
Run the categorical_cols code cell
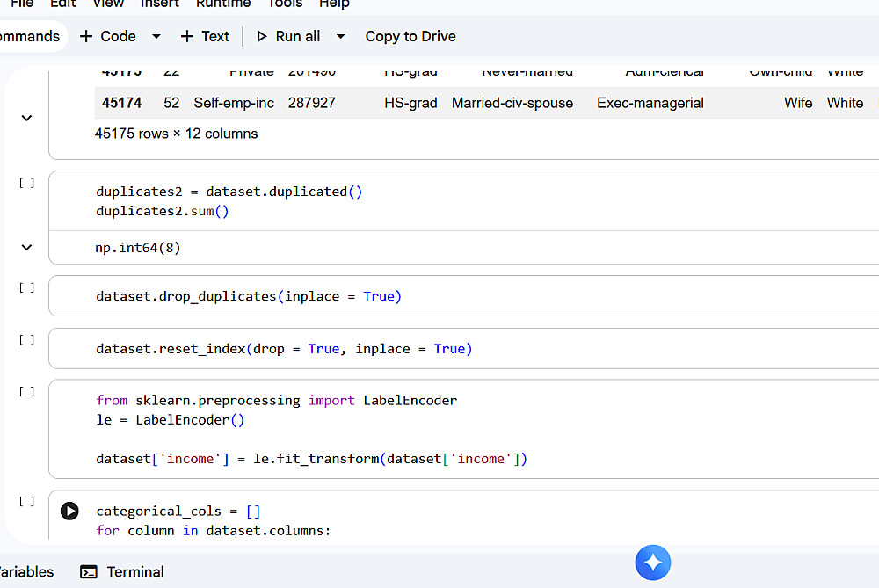tap(70, 512)
